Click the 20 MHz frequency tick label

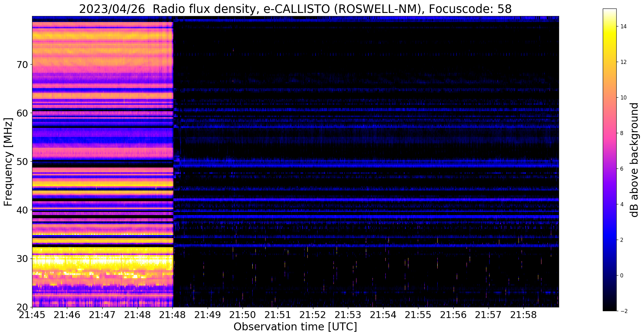22,307
